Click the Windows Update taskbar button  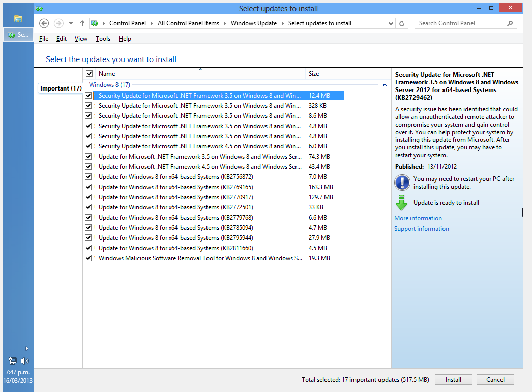[18, 35]
